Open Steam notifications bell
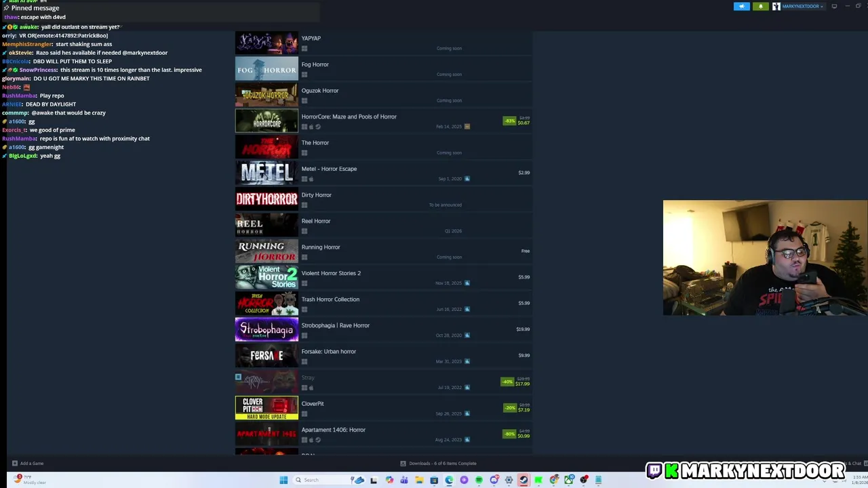868x488 pixels. (x=760, y=6)
